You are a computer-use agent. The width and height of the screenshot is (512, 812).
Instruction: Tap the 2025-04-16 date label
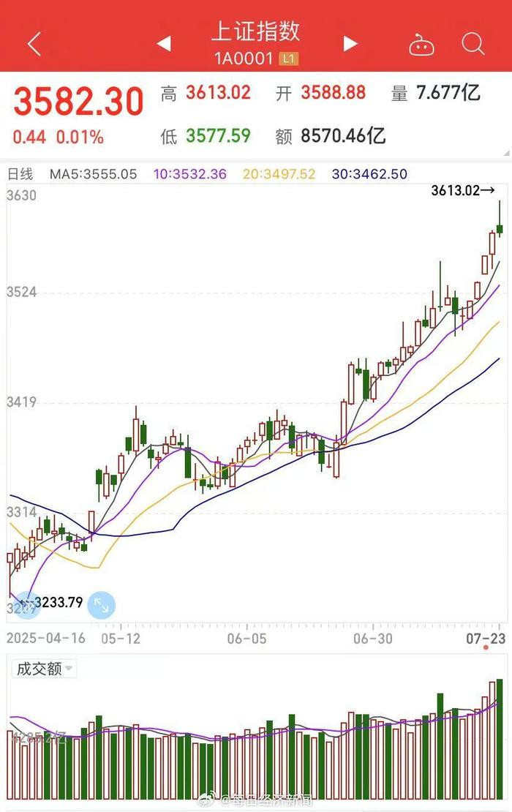46,638
